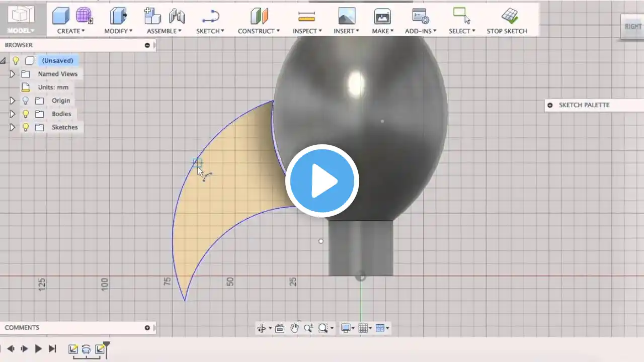
Task: Toggle visibility lightbulb for Bodies folder
Action: coord(26,114)
